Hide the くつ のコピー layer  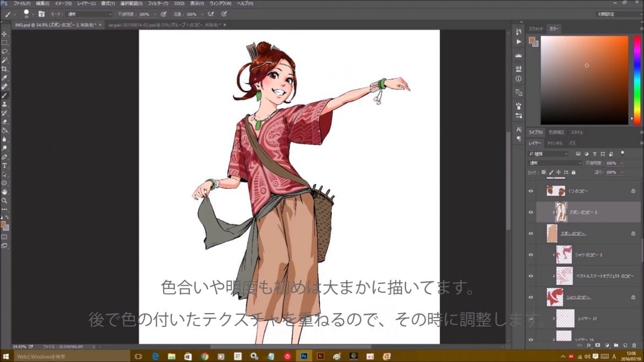click(x=531, y=191)
